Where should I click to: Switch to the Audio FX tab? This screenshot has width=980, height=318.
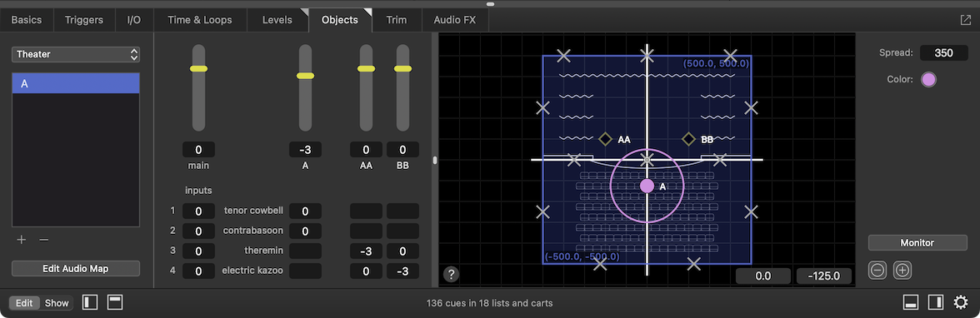(455, 20)
